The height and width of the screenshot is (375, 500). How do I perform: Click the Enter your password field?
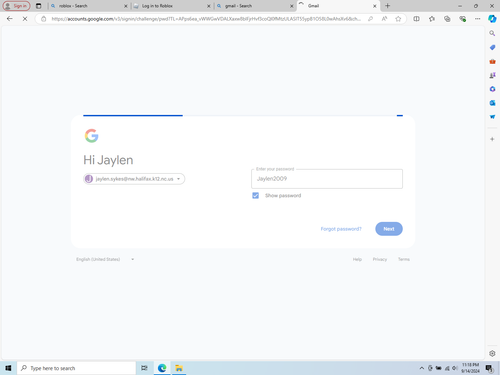point(327,179)
